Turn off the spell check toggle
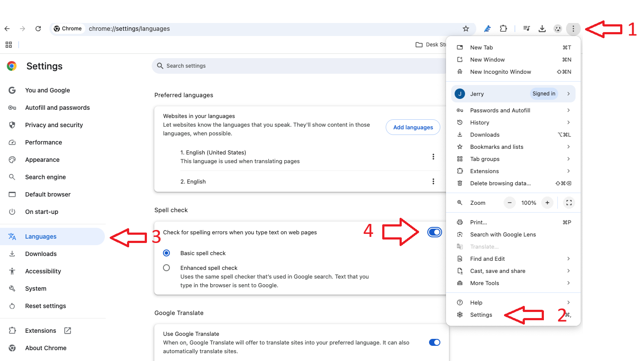 434,232
